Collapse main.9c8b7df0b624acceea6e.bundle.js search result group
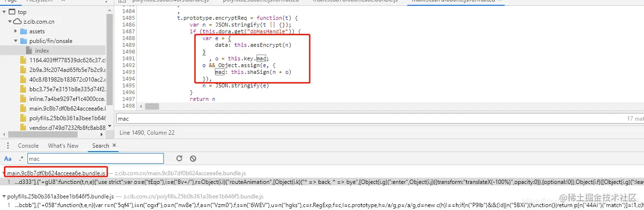644x210 pixels. pos(3,173)
